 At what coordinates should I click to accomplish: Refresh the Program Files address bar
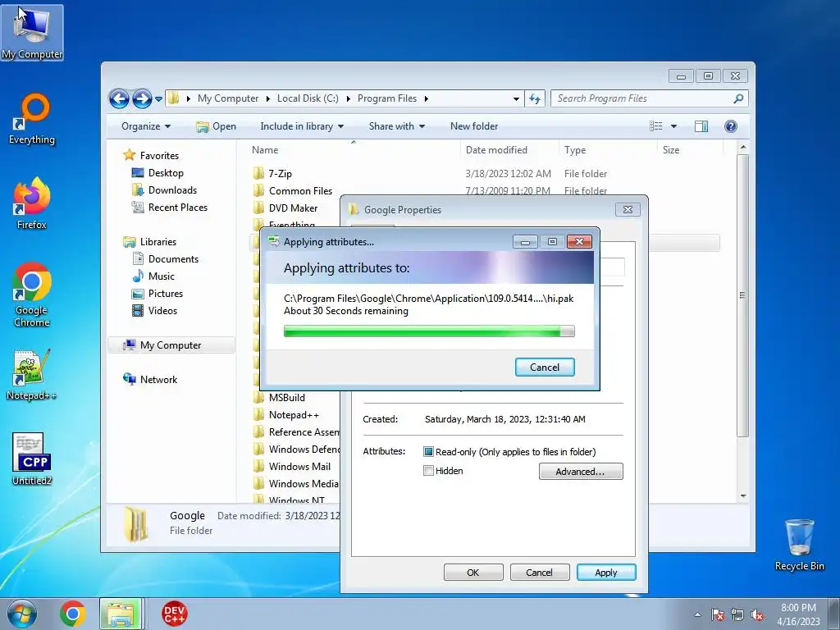(x=535, y=98)
